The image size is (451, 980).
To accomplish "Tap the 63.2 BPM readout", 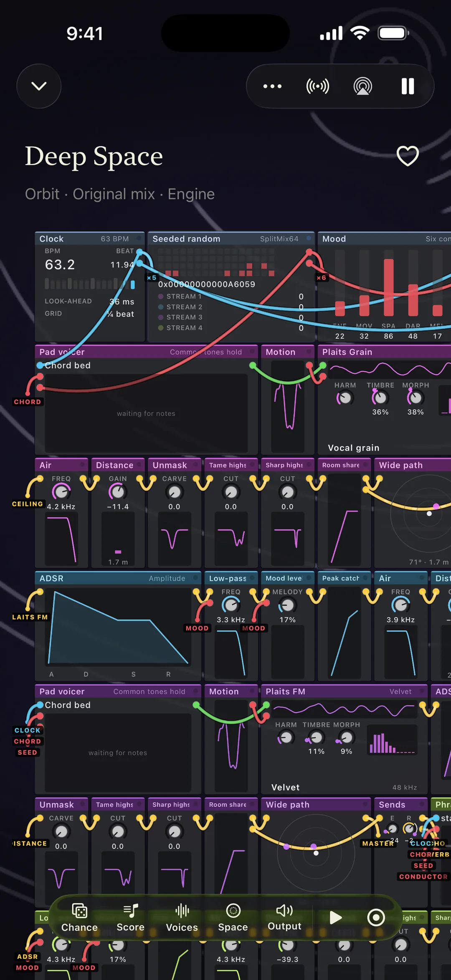I will click(60, 265).
